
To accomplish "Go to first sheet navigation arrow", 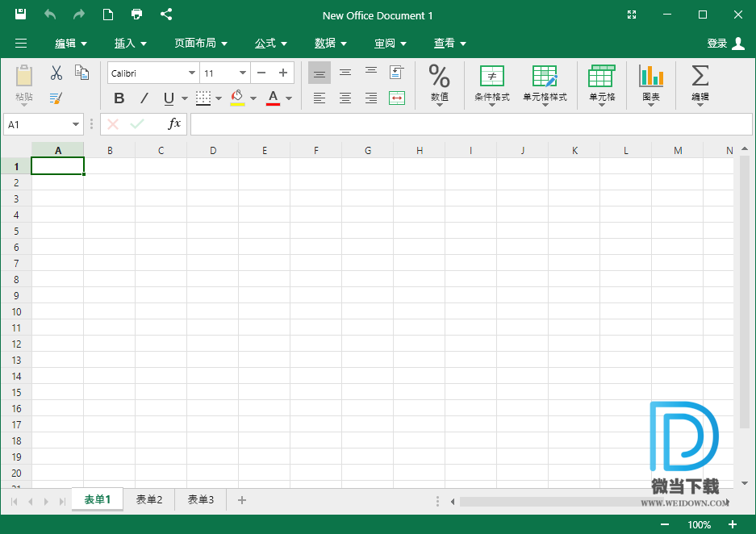I will coord(15,502).
